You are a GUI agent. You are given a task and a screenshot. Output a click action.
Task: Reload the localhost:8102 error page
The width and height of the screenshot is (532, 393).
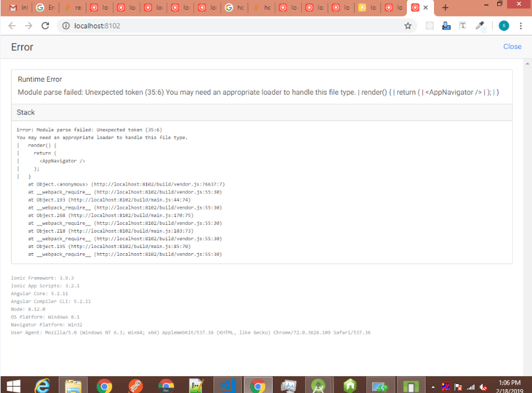44,24
